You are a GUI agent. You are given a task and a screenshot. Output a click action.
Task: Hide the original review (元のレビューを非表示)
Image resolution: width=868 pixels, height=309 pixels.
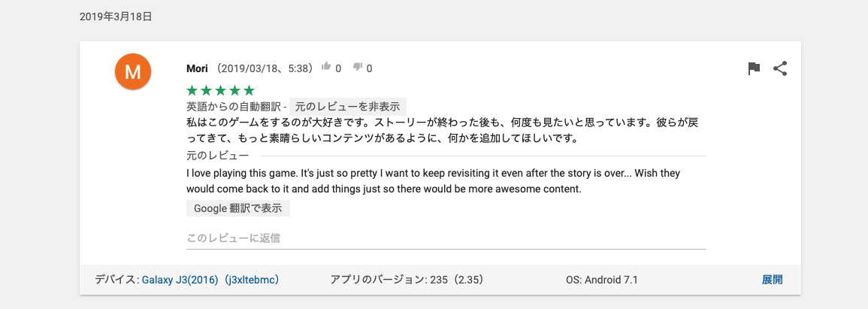(x=348, y=107)
